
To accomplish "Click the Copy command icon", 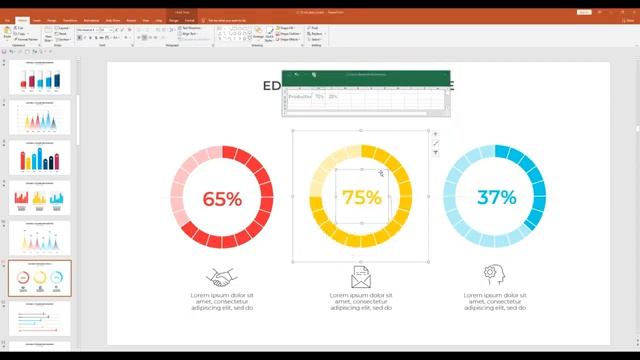I will [x=16, y=34].
